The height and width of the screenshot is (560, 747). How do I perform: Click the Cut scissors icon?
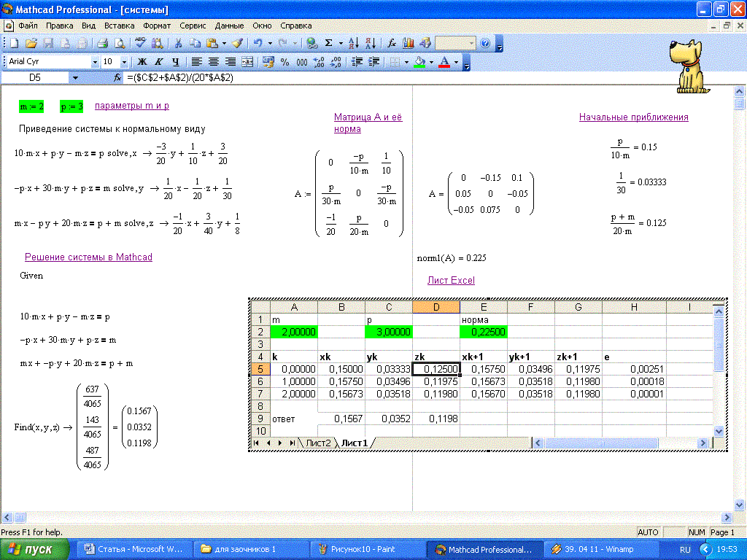coord(177,44)
